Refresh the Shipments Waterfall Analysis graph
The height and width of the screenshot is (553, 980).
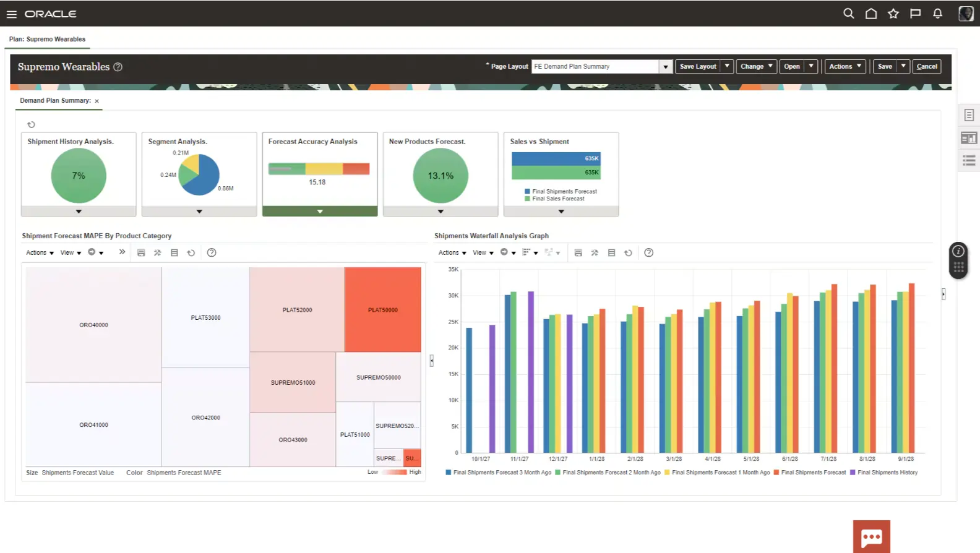(x=628, y=252)
